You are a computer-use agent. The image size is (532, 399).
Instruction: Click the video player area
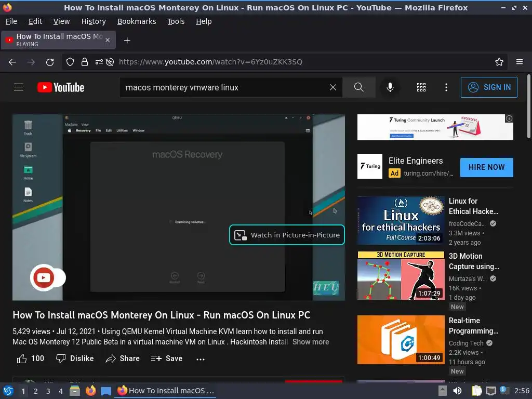179,207
